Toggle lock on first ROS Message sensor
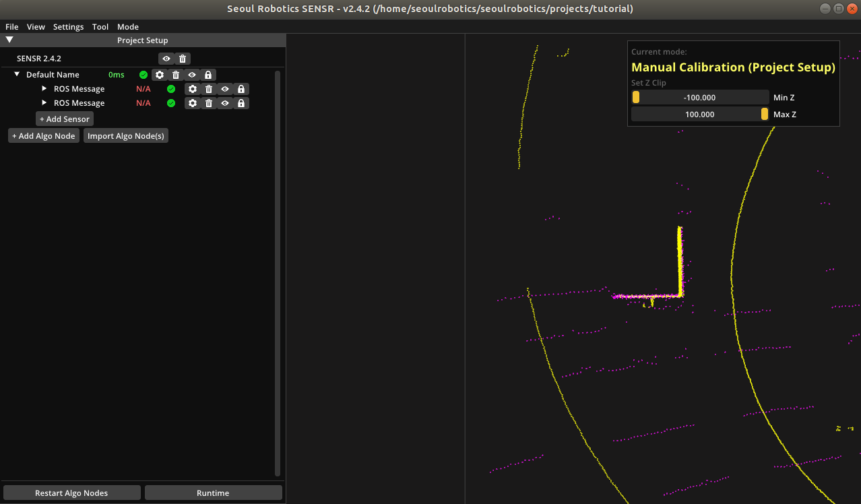This screenshot has height=504, width=861. [x=241, y=89]
